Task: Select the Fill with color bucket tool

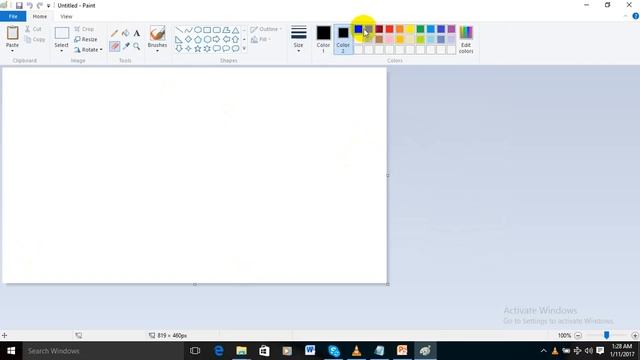Action: point(126,33)
